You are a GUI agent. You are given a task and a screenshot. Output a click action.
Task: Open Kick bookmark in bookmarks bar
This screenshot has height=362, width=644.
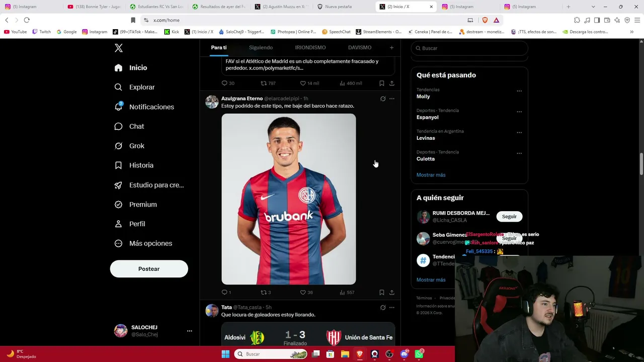coord(172,32)
